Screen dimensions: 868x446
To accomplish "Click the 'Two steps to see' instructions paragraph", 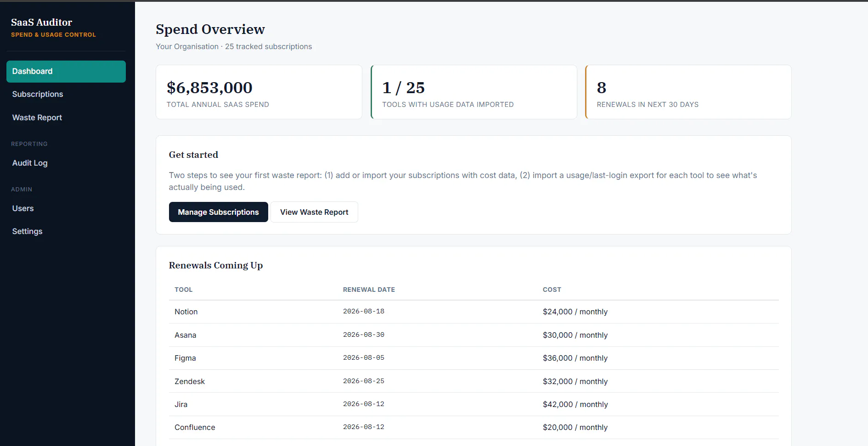I will point(463,181).
